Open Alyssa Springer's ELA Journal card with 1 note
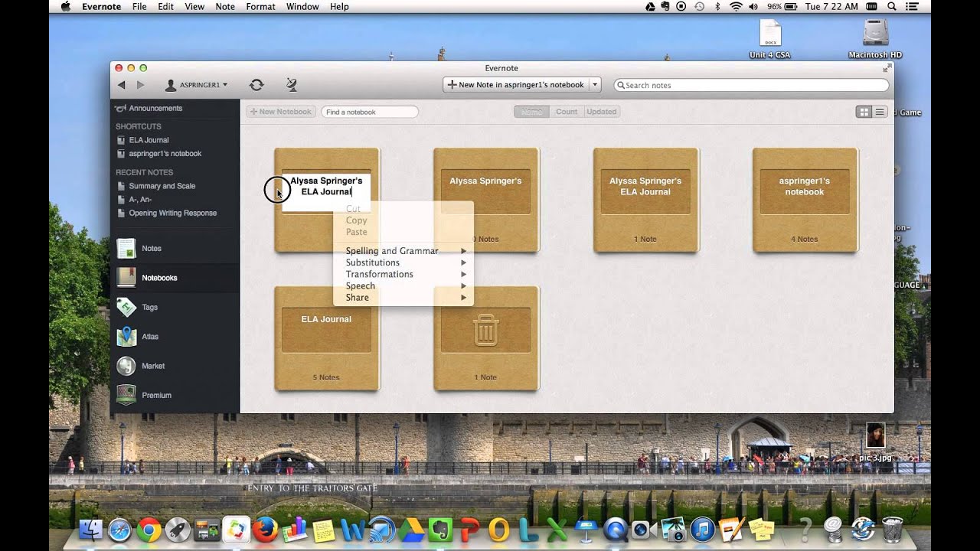980x551 pixels. 645,200
